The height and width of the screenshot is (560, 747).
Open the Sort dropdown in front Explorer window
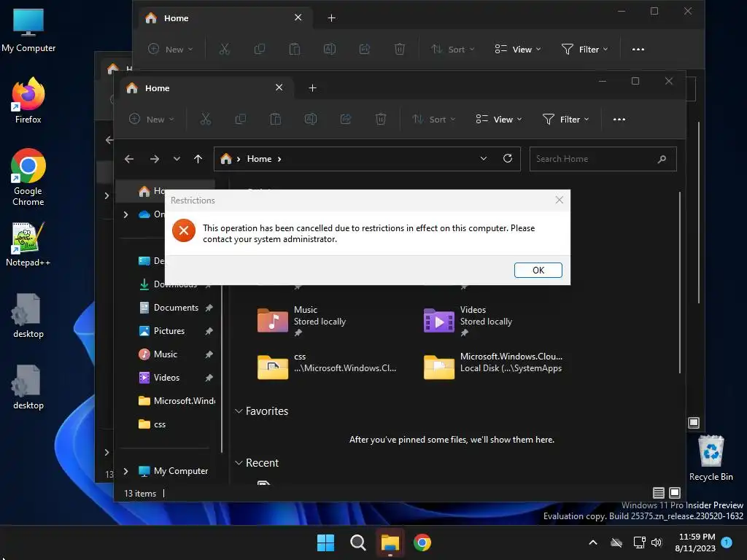coord(433,119)
